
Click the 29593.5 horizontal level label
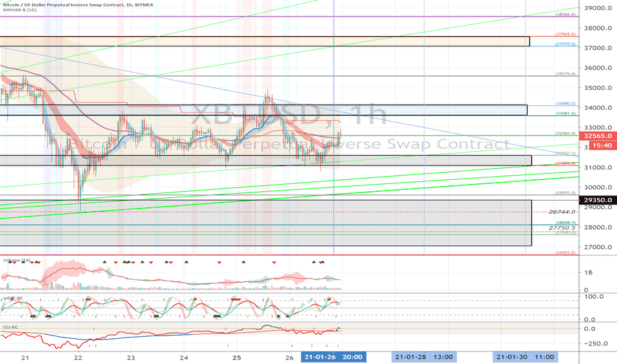[x=565, y=193]
